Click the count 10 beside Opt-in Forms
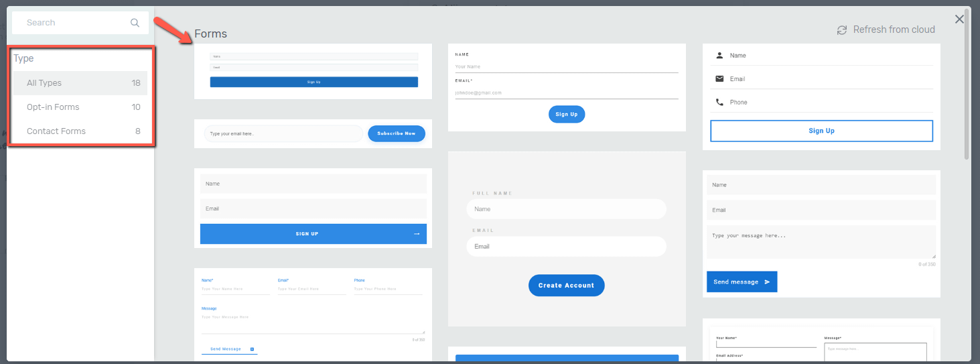Image resolution: width=980 pixels, height=364 pixels. pos(136,107)
